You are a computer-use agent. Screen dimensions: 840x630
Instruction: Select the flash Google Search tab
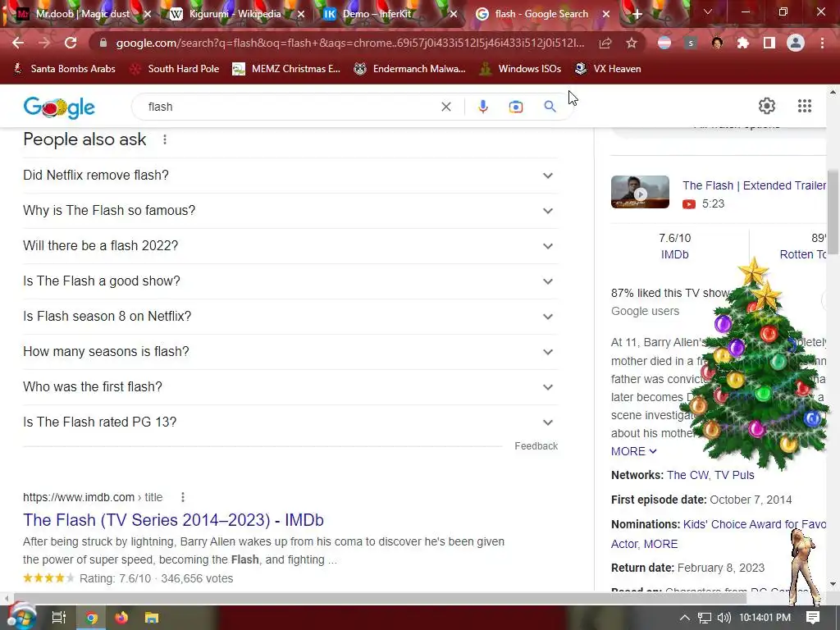(x=541, y=14)
